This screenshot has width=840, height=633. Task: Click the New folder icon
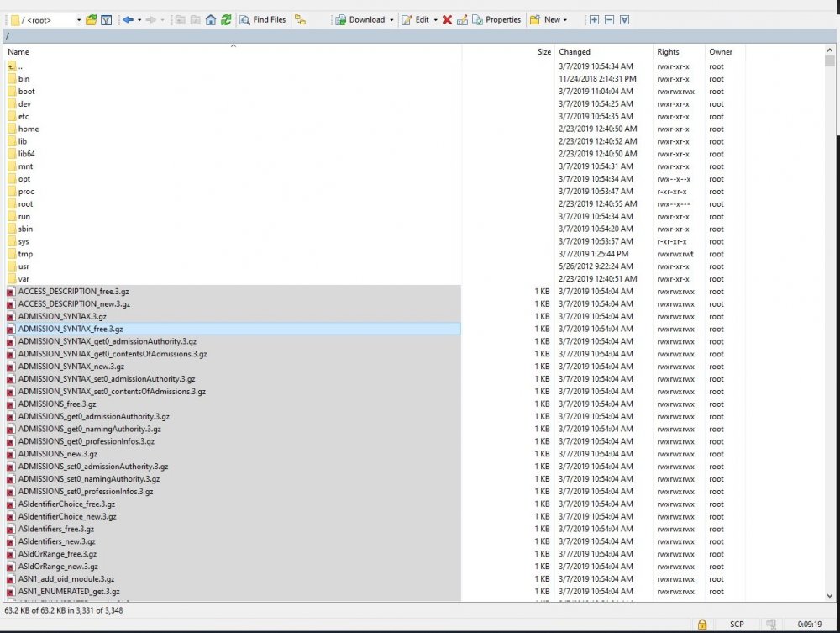(x=534, y=20)
